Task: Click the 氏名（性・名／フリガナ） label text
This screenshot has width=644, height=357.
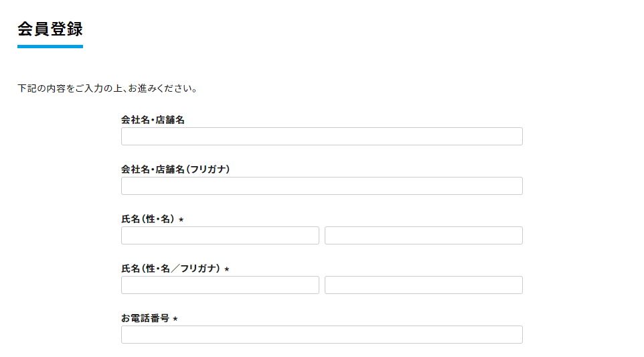Action: click(x=170, y=269)
